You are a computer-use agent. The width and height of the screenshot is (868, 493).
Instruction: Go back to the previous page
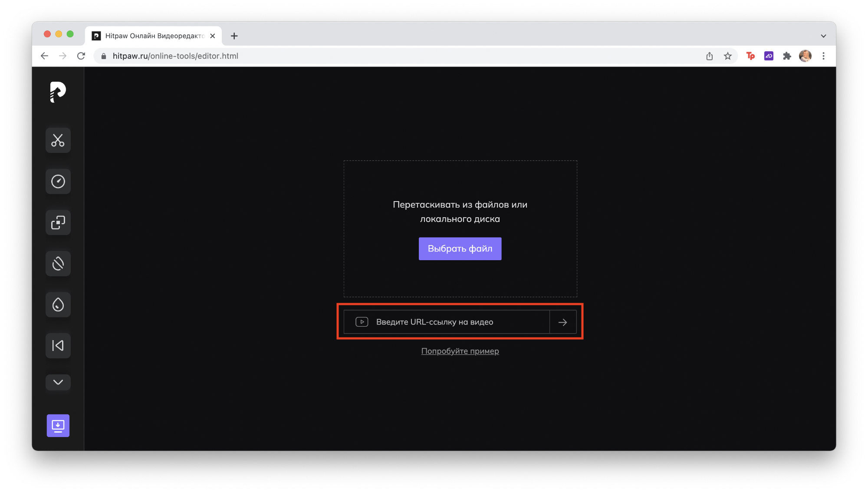coord(44,56)
